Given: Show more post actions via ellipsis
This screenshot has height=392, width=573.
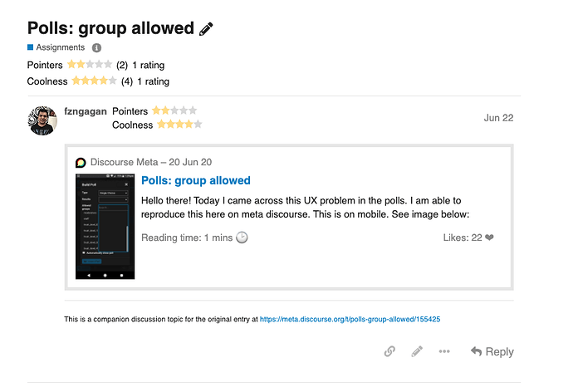Looking at the screenshot, I should pyautogui.click(x=444, y=351).
